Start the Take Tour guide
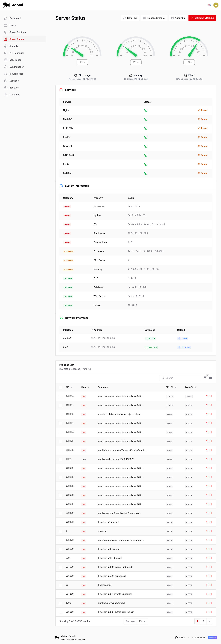Viewport: 221px width, 644px height. click(130, 18)
